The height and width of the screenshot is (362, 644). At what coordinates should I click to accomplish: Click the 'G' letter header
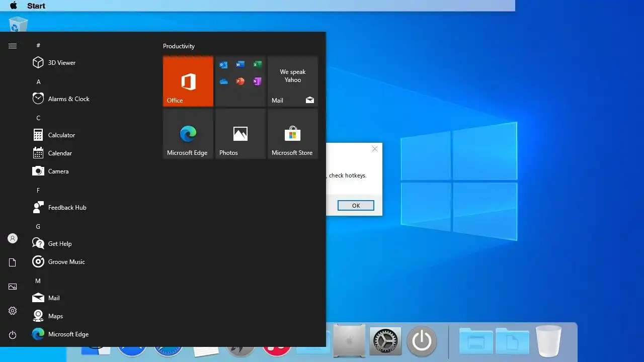pyautogui.click(x=38, y=226)
